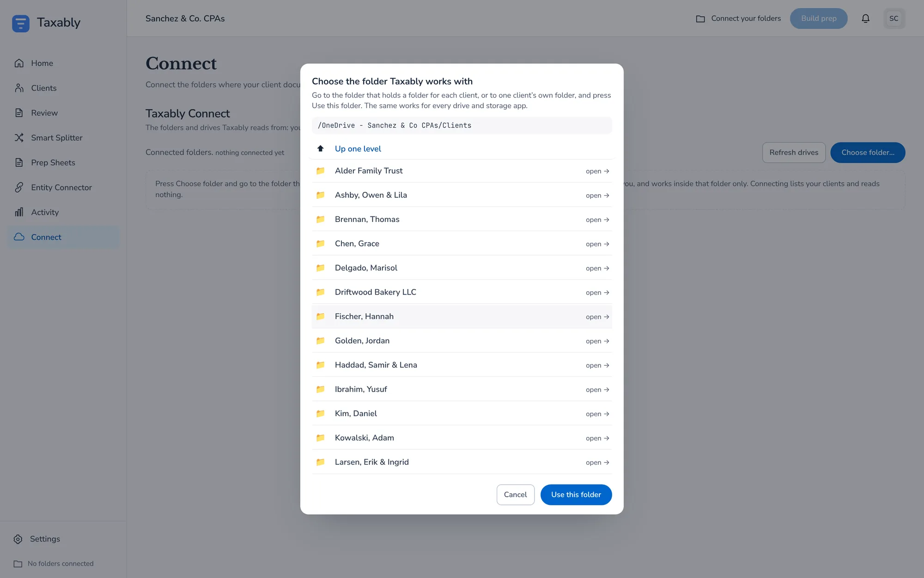Cancel the folder chooser dialog
Image resolution: width=924 pixels, height=578 pixels.
click(515, 495)
